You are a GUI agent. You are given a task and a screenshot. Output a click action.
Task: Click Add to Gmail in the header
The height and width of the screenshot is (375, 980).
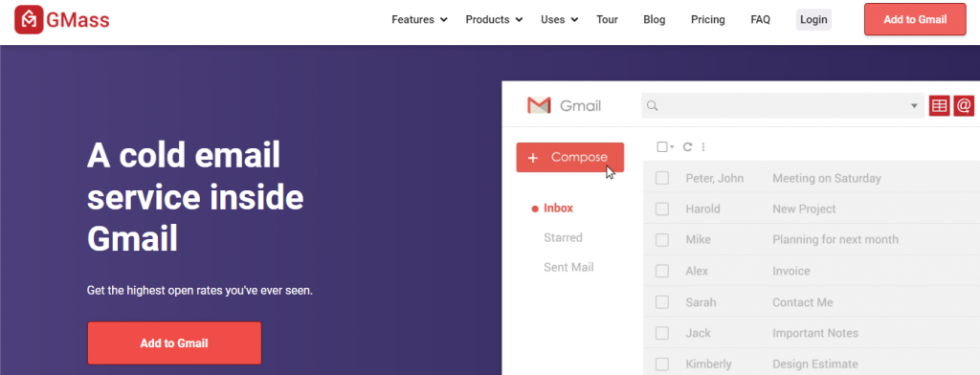[915, 19]
